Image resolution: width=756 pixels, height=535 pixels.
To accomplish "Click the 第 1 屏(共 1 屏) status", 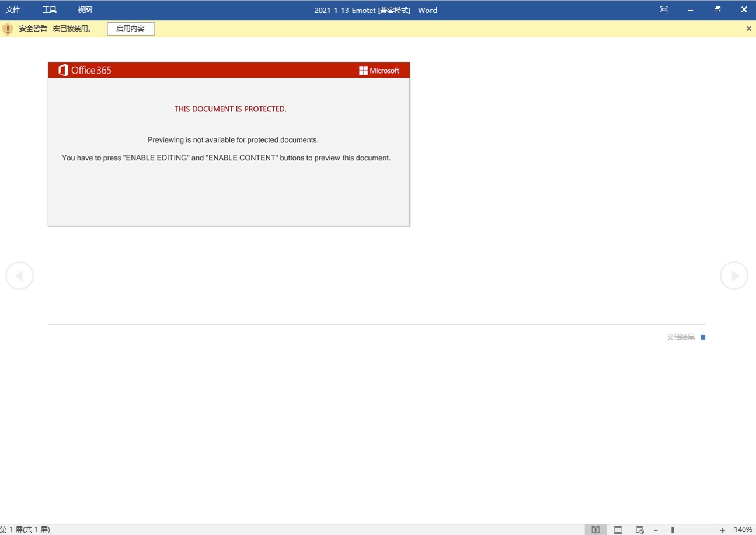I will (x=25, y=530).
